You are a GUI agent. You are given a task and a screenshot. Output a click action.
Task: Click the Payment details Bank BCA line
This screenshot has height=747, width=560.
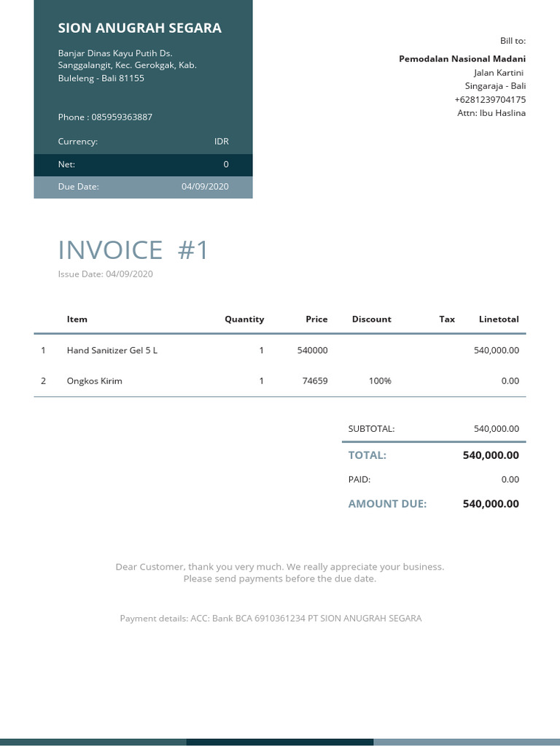tap(271, 619)
